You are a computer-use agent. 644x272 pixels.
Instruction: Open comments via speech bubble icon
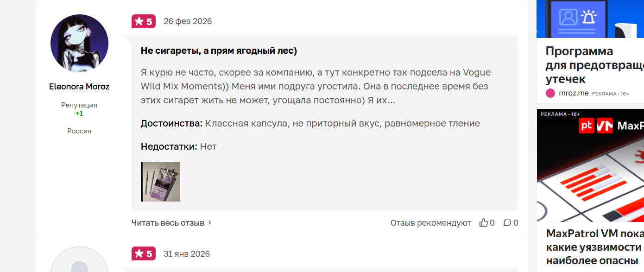tap(507, 223)
